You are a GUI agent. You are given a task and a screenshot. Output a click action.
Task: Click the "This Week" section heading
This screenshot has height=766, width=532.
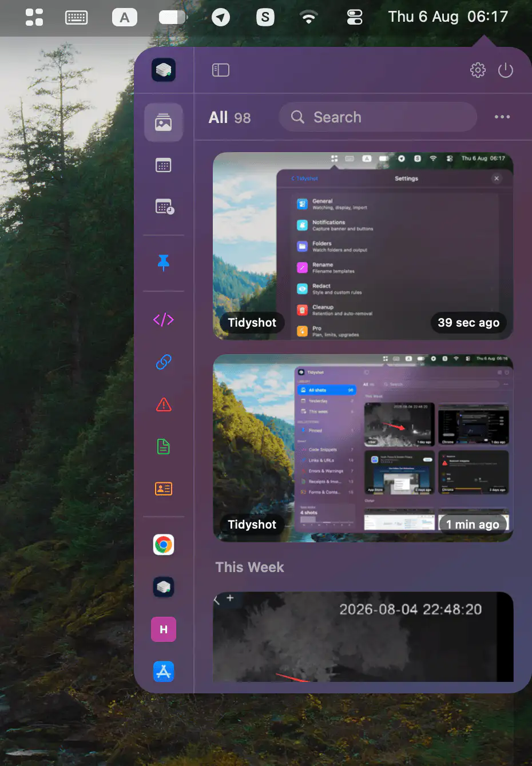pyautogui.click(x=249, y=567)
